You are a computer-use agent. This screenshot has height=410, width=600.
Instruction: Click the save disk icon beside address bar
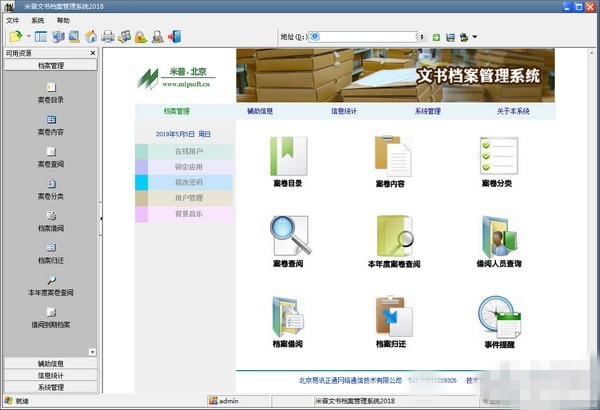pyautogui.click(x=451, y=37)
